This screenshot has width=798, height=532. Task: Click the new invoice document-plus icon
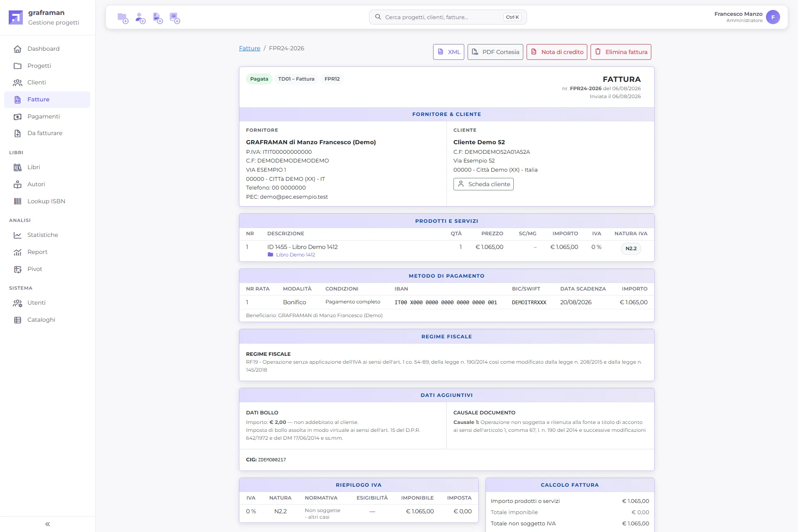coord(158,18)
